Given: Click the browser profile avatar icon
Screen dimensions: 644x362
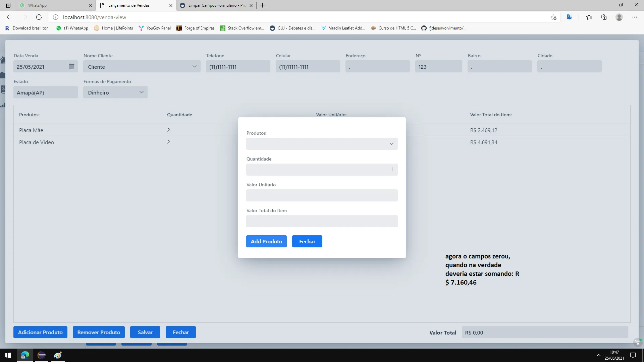Looking at the screenshot, I should click(619, 17).
